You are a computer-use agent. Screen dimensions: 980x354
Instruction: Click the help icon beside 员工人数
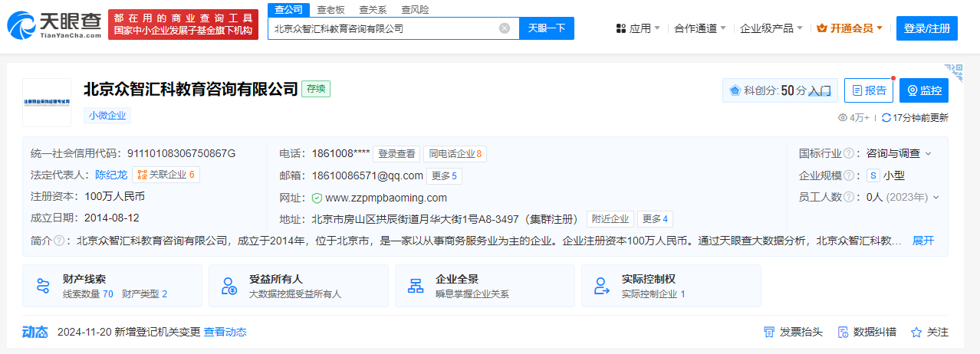coord(849,197)
